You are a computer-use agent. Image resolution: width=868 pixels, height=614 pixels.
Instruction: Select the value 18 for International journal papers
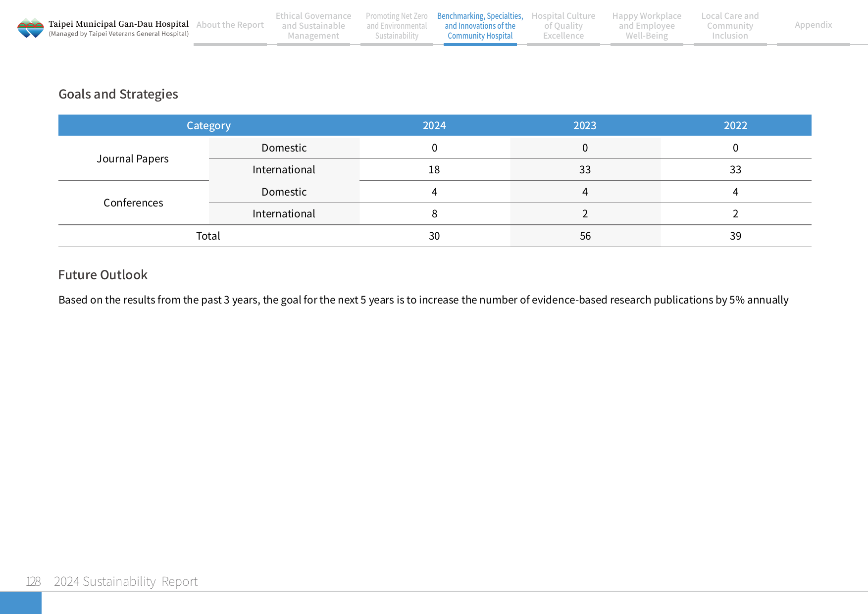(x=434, y=169)
